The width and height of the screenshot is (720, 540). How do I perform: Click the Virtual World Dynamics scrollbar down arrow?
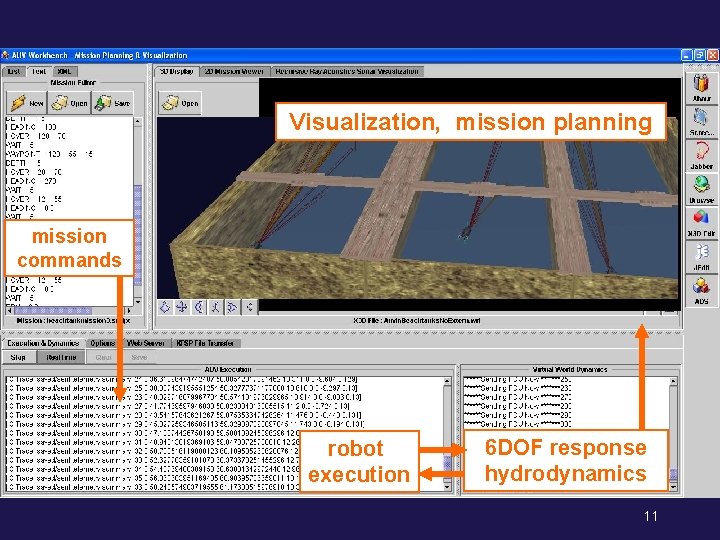673,487
